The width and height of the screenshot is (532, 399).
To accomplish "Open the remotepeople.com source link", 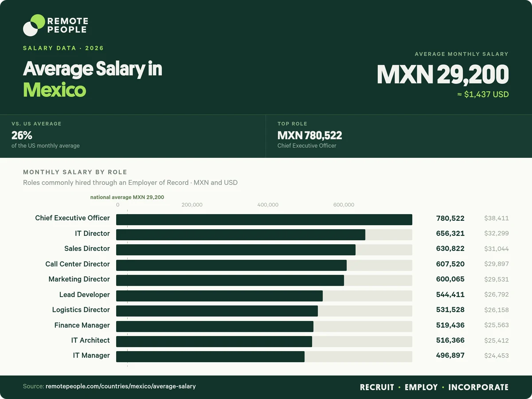I will [121, 387].
